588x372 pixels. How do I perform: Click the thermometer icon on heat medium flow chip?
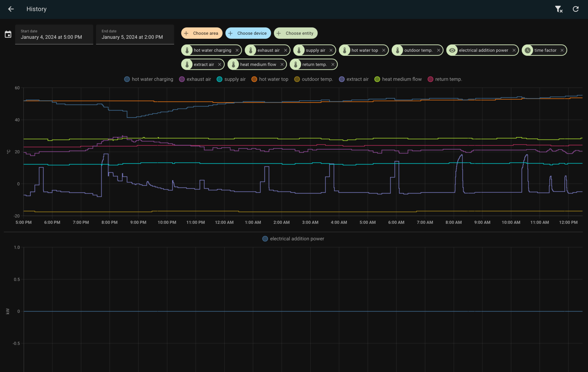tap(233, 64)
